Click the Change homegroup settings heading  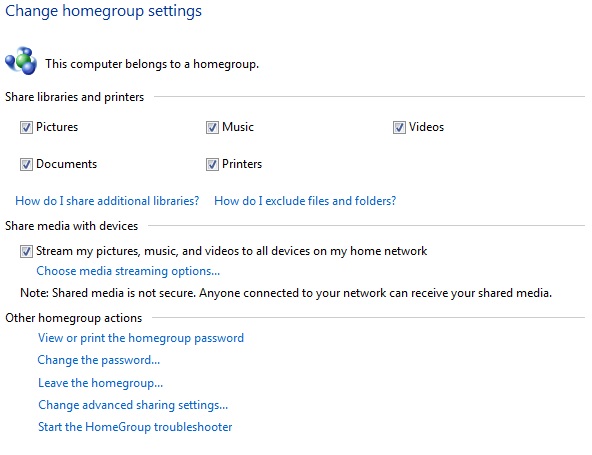(103, 11)
